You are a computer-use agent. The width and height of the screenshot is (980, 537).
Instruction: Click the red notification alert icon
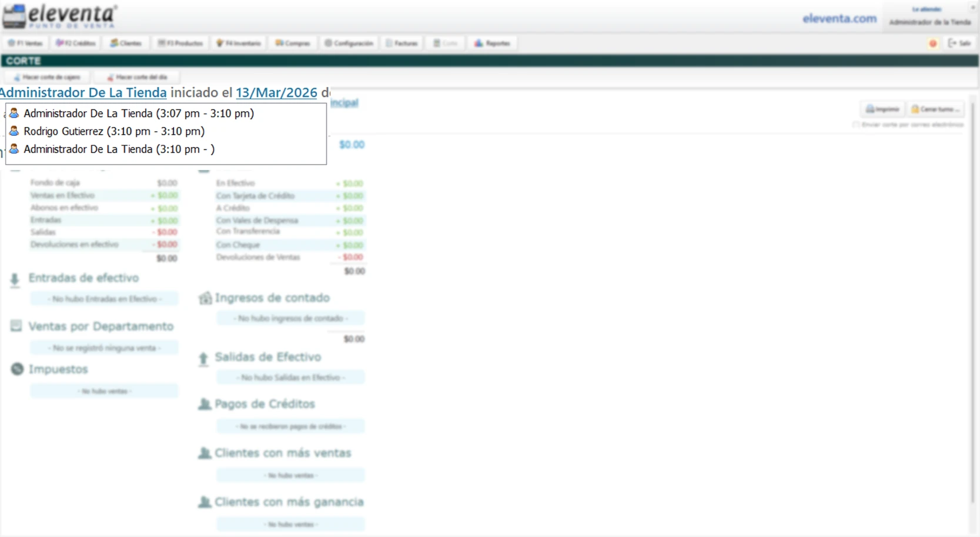pos(933,44)
